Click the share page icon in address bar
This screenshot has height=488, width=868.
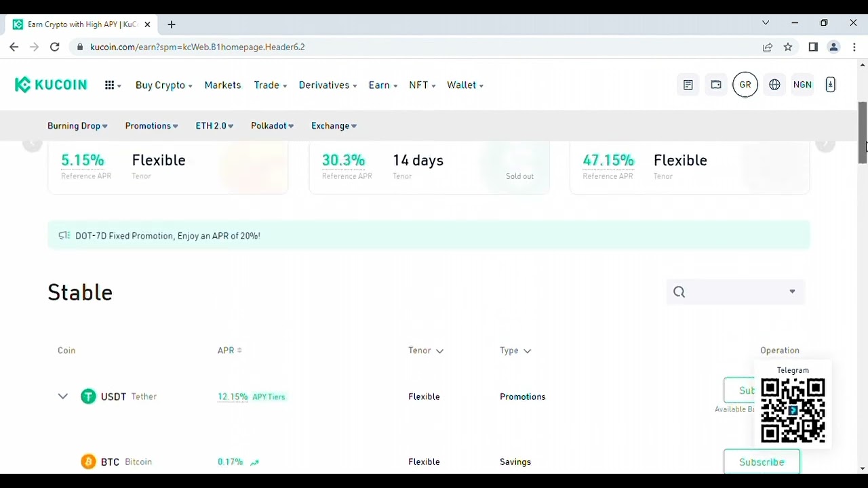[768, 47]
